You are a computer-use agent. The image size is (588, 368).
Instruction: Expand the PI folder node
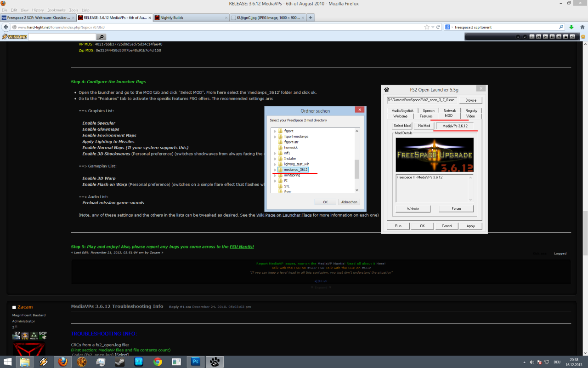coord(275,181)
